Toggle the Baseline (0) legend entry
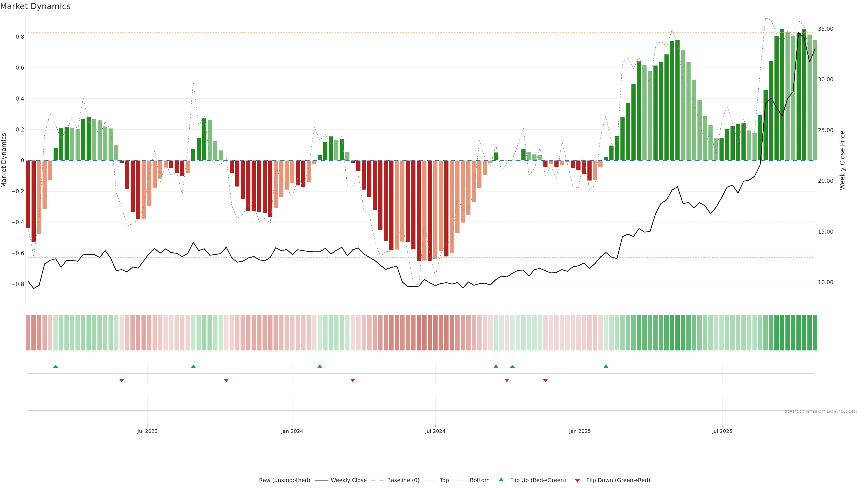Image resolution: width=868 pixels, height=488 pixels. pyautogui.click(x=403, y=480)
